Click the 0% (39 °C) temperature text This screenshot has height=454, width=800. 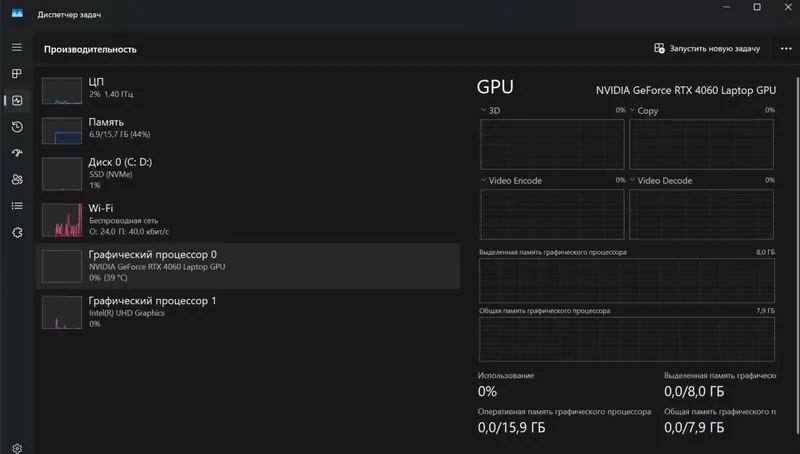click(108, 278)
